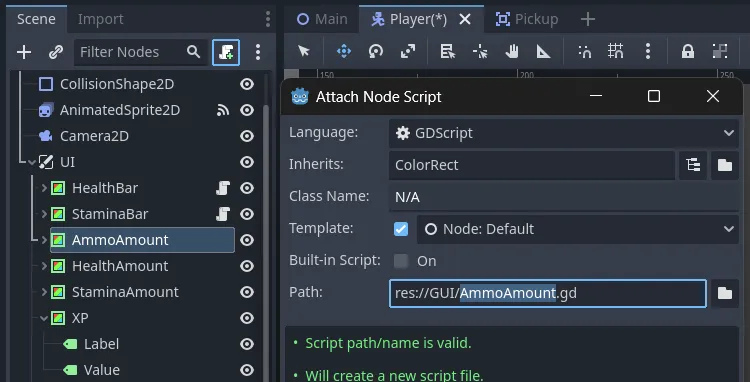Click the scene tree vertical scrollbar
Viewport: 750px width, 382px height.
click(266, 244)
